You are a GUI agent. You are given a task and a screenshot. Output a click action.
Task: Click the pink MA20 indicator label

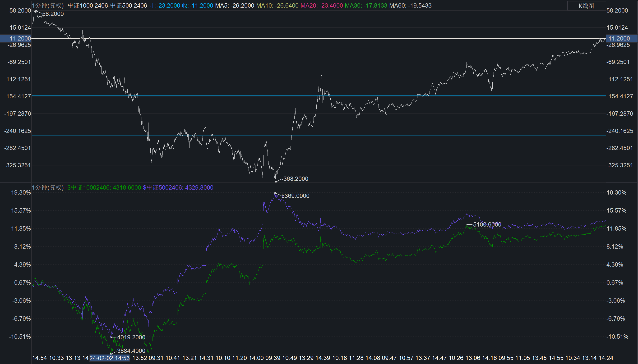tap(322, 5)
